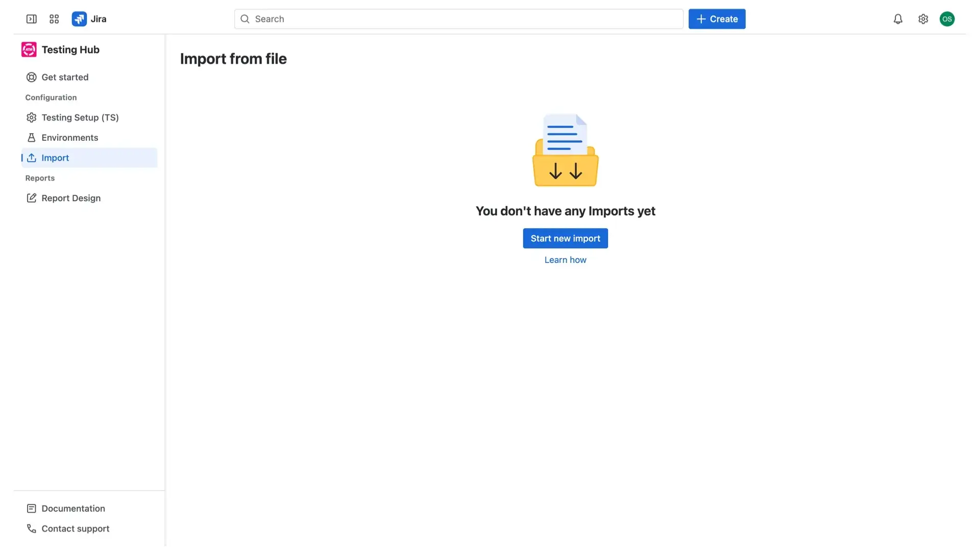This screenshot has height=551, width=980.
Task: Click the Import upload icon in the sidebar
Action: (32, 158)
